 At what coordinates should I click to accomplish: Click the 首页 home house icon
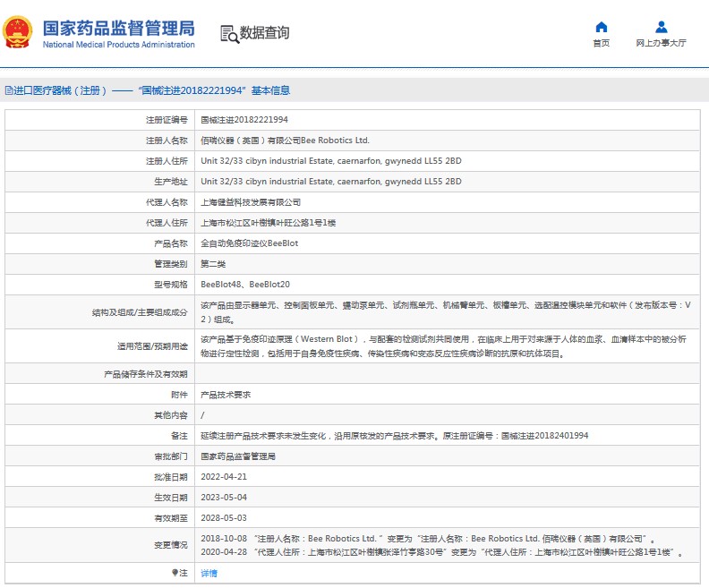(x=601, y=27)
